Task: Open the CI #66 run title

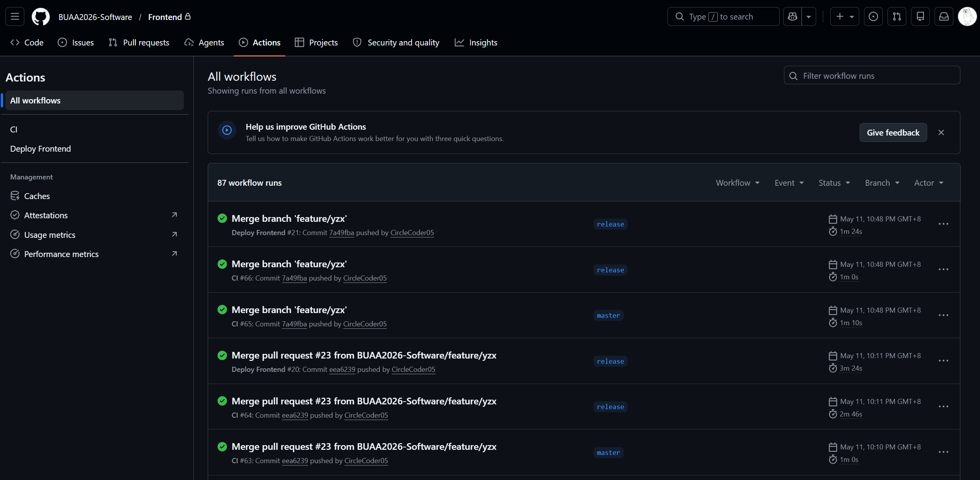Action: (x=289, y=264)
